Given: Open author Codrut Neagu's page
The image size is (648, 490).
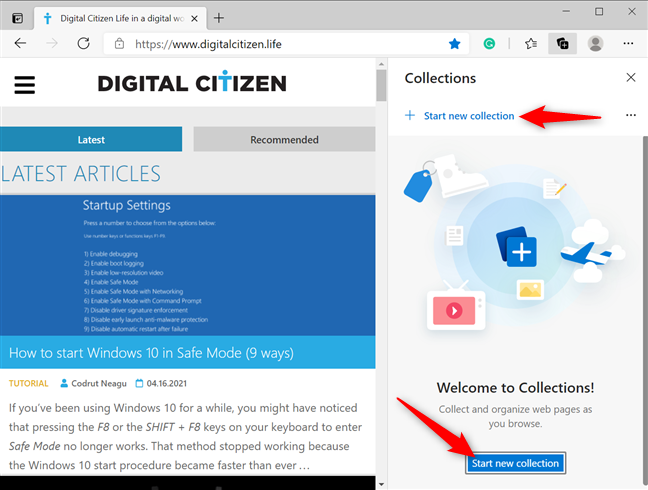Looking at the screenshot, I should click(99, 383).
